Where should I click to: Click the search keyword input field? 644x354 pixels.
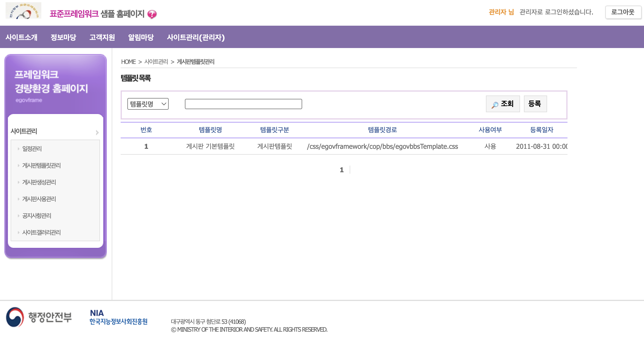[243, 104]
